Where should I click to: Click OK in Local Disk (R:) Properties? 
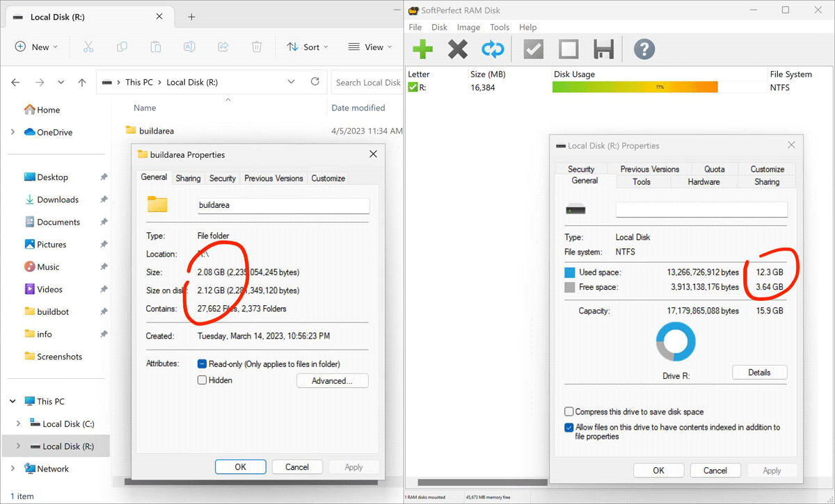click(658, 471)
